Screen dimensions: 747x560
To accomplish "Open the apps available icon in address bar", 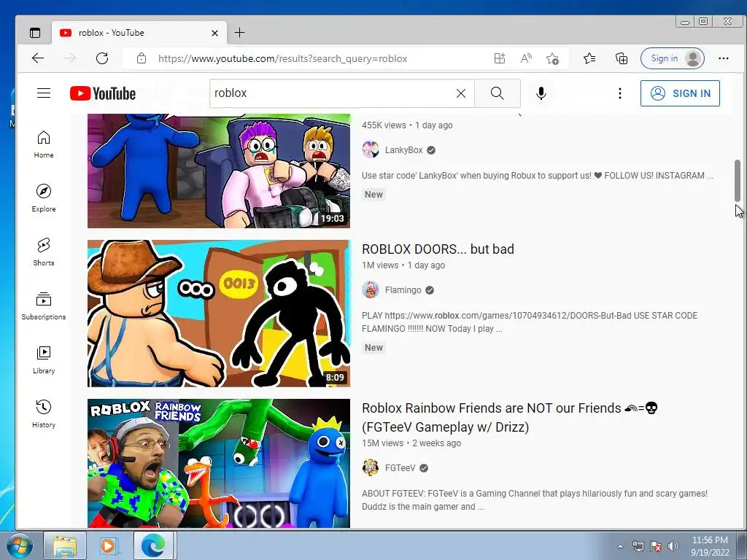I will [499, 58].
